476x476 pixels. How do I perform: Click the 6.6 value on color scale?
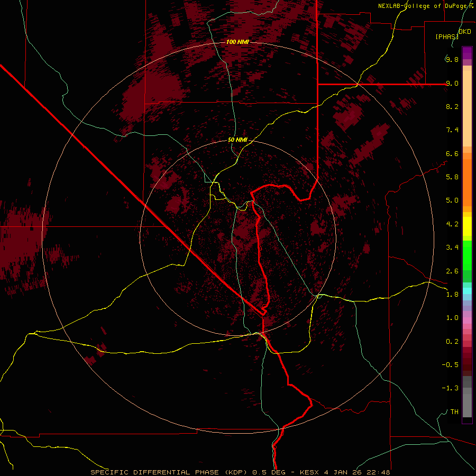[x=452, y=153]
